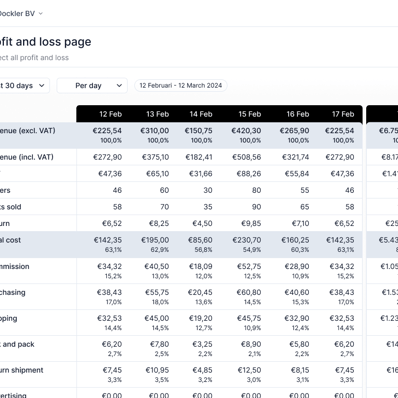Click the Total cost row label
The width and height of the screenshot is (398, 398).
pyautogui.click(x=10, y=240)
